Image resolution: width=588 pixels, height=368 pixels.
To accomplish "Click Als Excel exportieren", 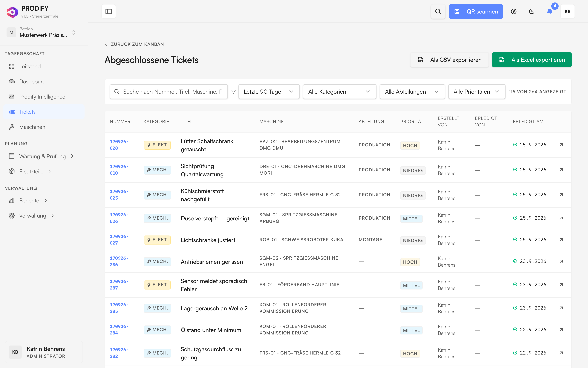I will tap(532, 60).
